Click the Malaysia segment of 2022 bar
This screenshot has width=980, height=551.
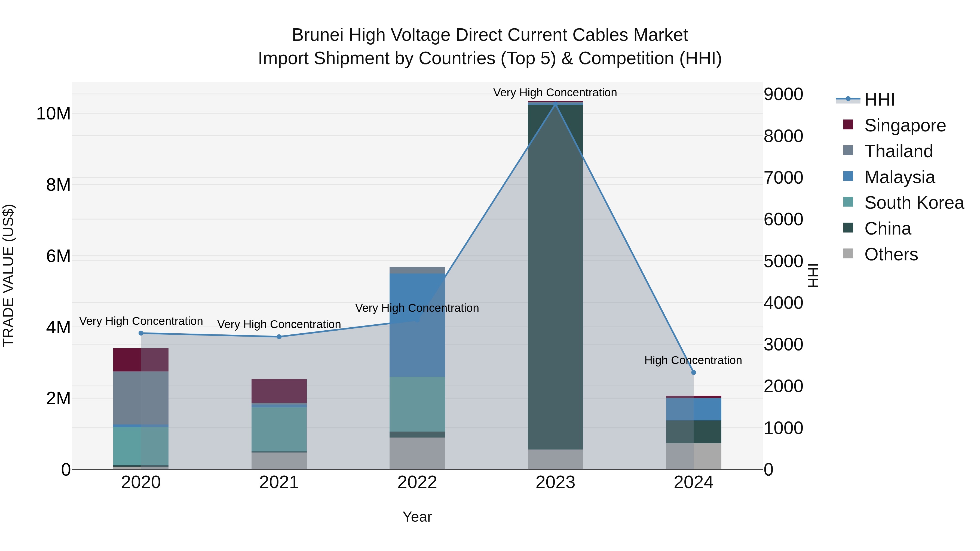coord(417,325)
